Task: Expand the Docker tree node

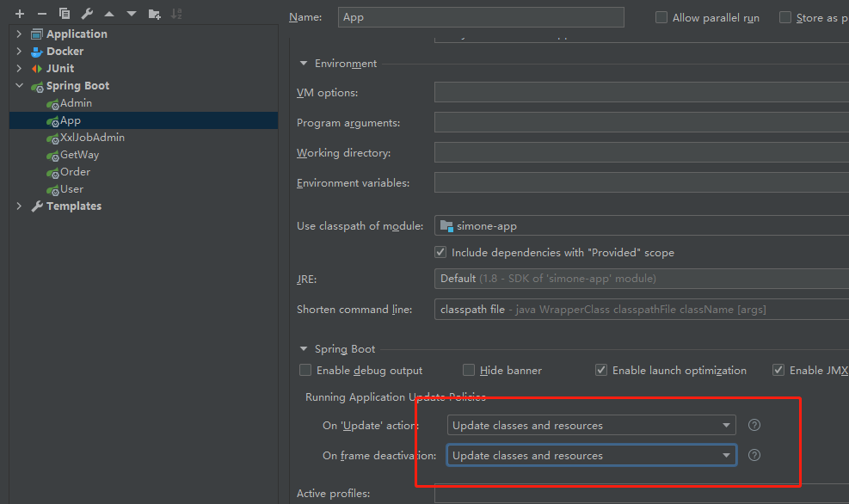Action: pyautogui.click(x=20, y=51)
